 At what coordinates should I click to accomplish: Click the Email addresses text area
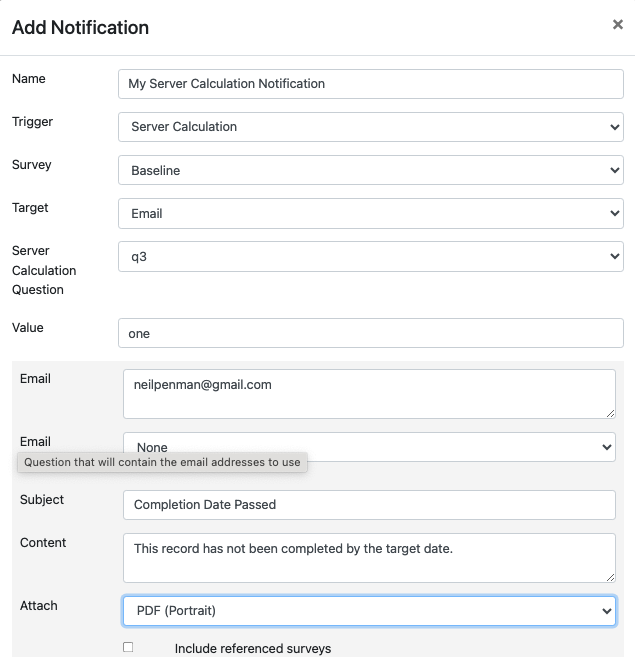369,394
